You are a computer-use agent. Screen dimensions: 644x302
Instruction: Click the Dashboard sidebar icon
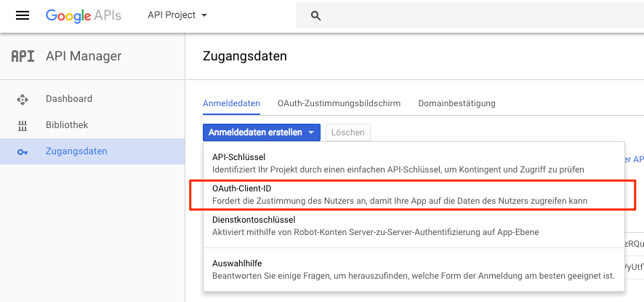click(x=23, y=99)
